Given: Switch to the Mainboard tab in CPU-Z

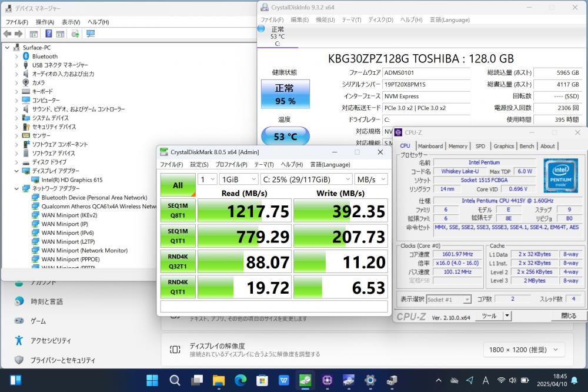Looking at the screenshot, I should tap(430, 146).
